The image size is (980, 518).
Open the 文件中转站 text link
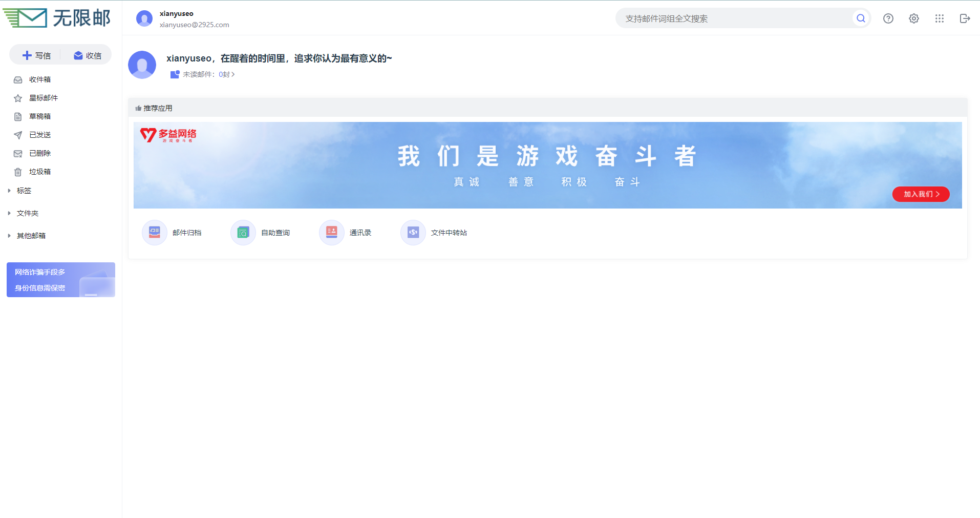pos(449,233)
